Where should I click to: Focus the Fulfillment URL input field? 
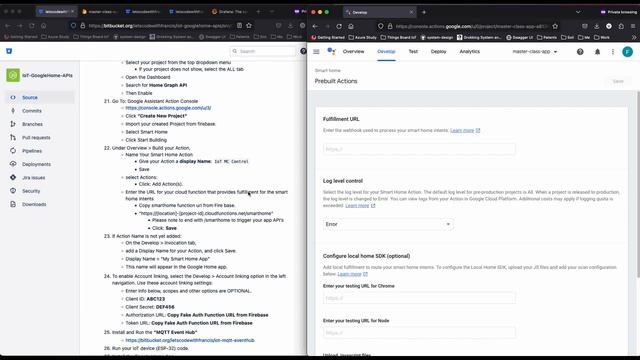(x=419, y=149)
